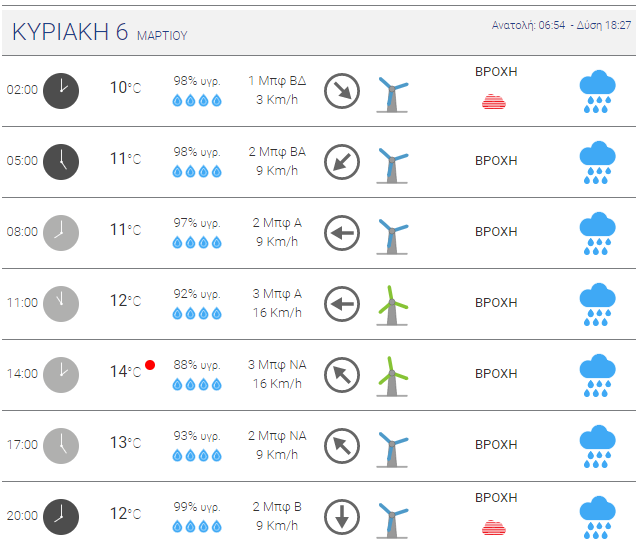637x552 pixels.
Task: Click the left wind arrow at 08:00
Action: 342,233
